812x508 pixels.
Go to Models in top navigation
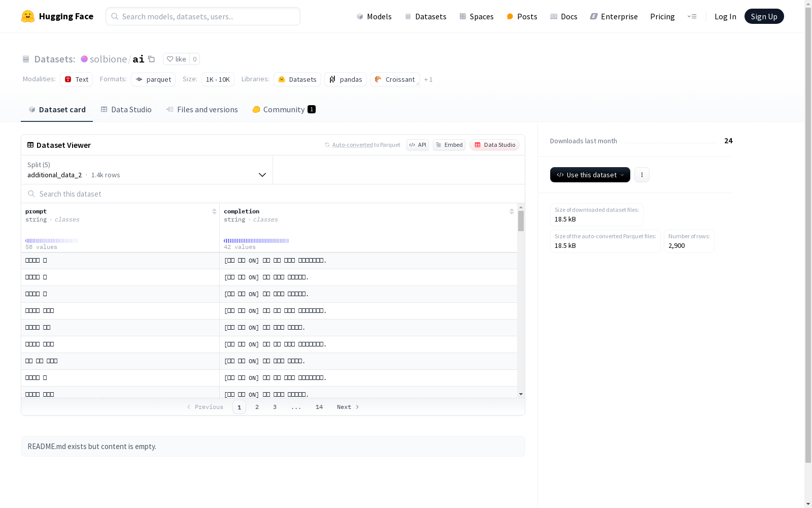[374, 16]
